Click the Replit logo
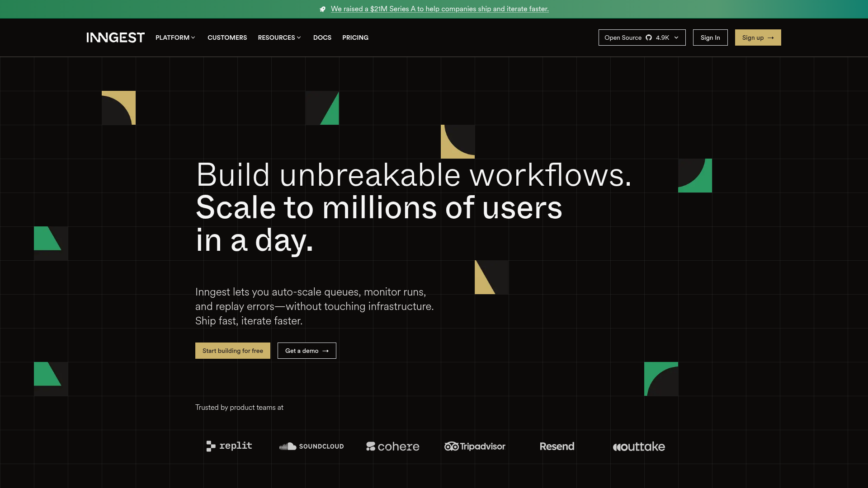Viewport: 868px width, 488px height. click(229, 446)
